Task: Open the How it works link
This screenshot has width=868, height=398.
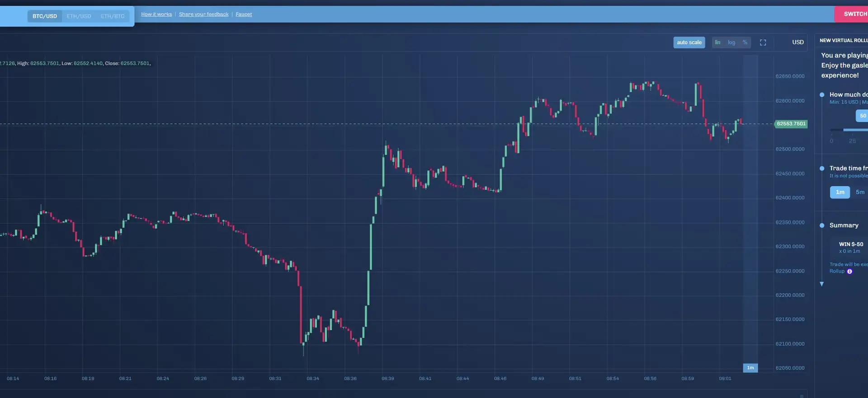Action: pos(156,14)
